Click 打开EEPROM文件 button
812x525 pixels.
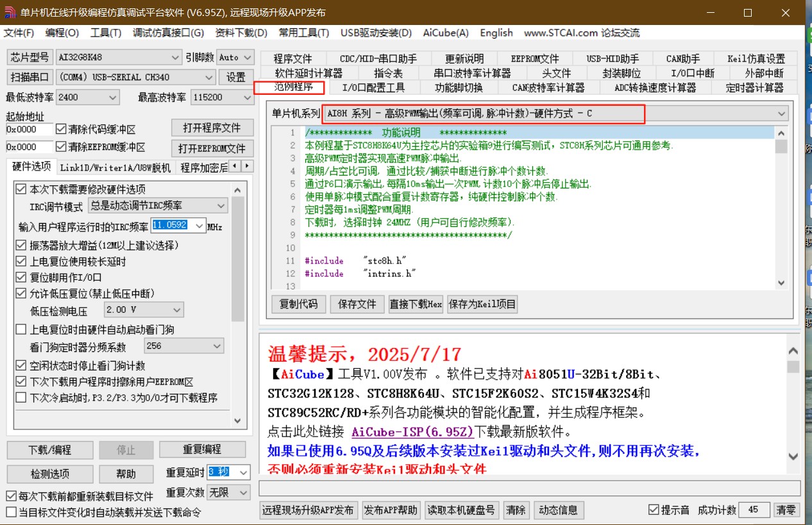point(214,148)
